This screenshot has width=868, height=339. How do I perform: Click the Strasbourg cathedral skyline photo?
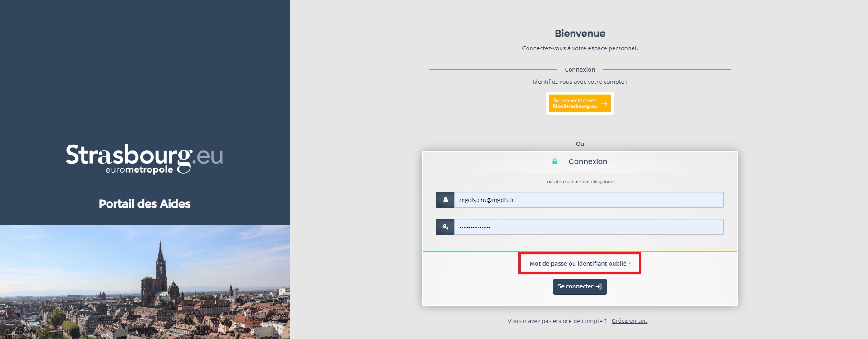pos(145,282)
